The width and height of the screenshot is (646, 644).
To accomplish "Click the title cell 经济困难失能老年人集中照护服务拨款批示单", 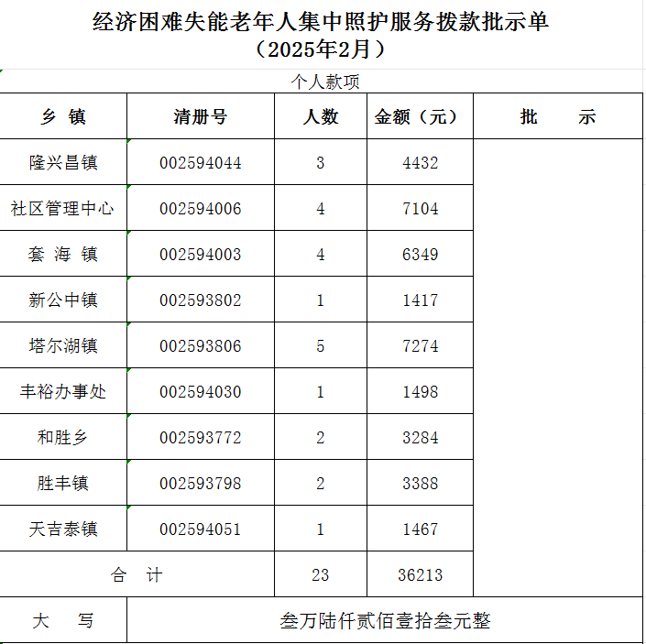I will coord(322,22).
